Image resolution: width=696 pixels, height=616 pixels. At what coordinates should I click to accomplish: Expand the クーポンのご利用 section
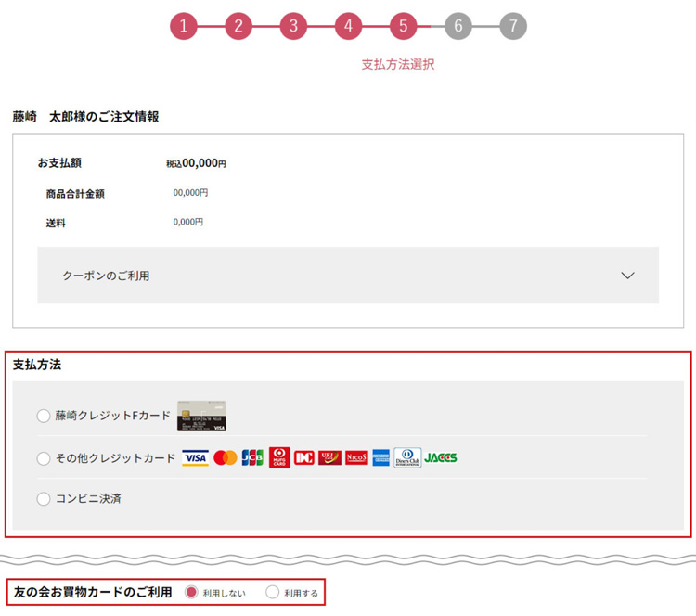pyautogui.click(x=347, y=276)
